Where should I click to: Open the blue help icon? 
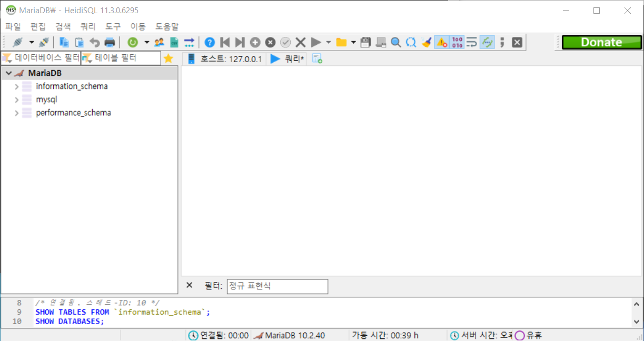point(210,42)
